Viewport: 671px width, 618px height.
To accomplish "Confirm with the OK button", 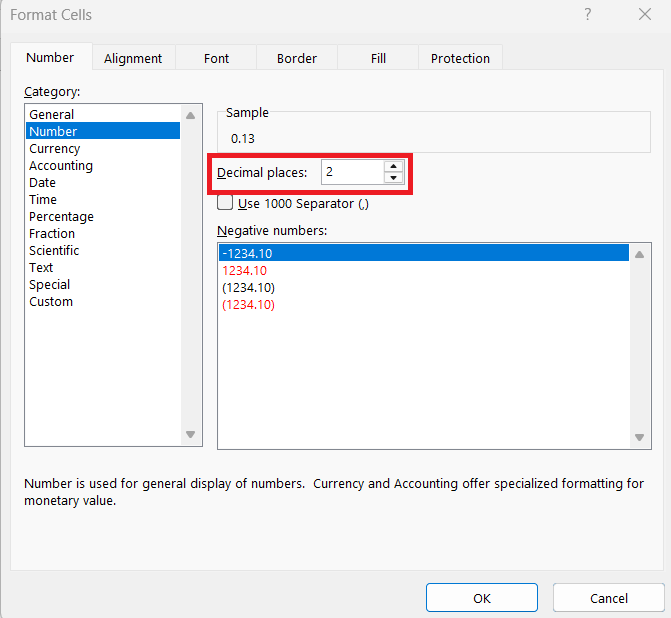I will pyautogui.click(x=482, y=598).
